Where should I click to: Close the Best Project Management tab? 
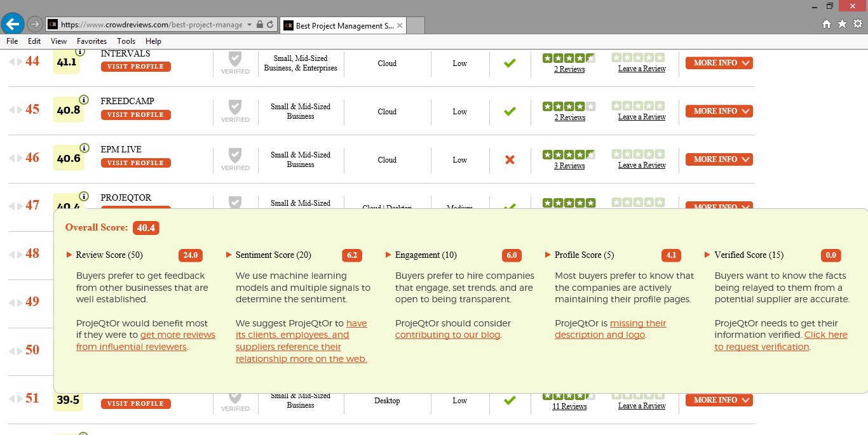[x=400, y=26]
